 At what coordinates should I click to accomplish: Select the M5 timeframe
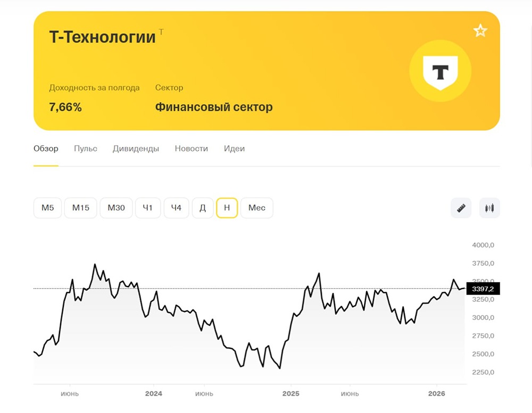click(x=47, y=208)
